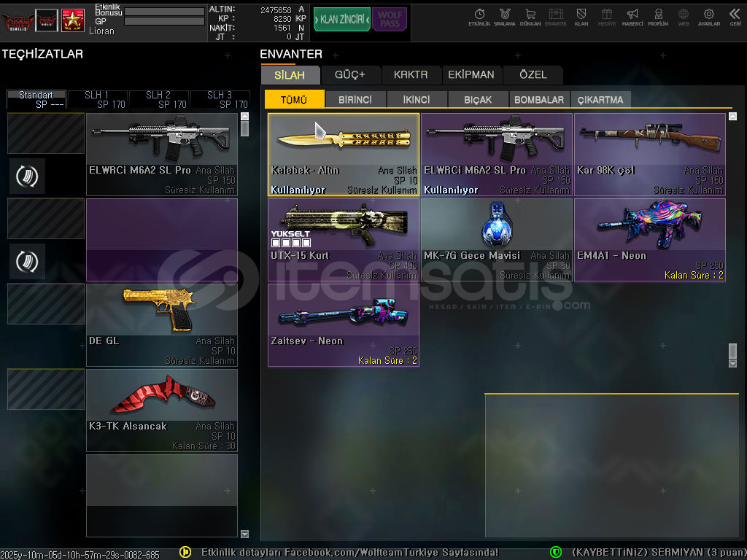This screenshot has height=560, width=747.
Task: Click the player name Lioran
Action: (x=101, y=31)
